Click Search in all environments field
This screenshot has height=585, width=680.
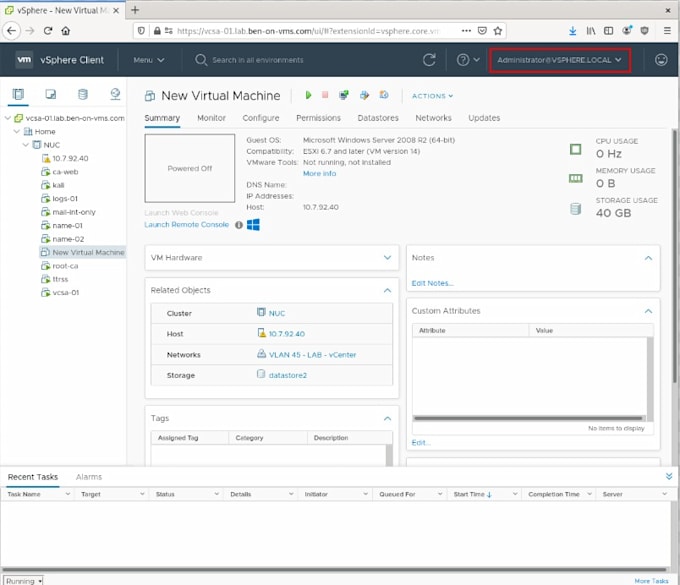(258, 60)
